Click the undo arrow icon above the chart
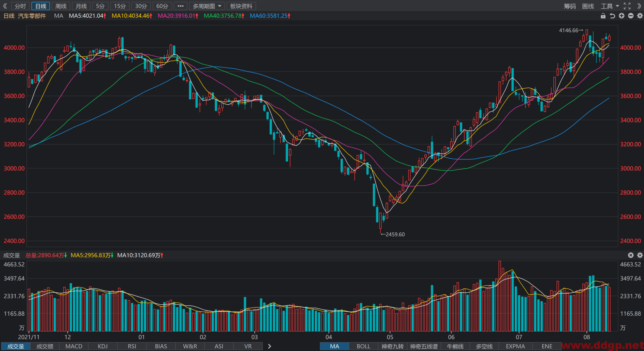 point(612,16)
